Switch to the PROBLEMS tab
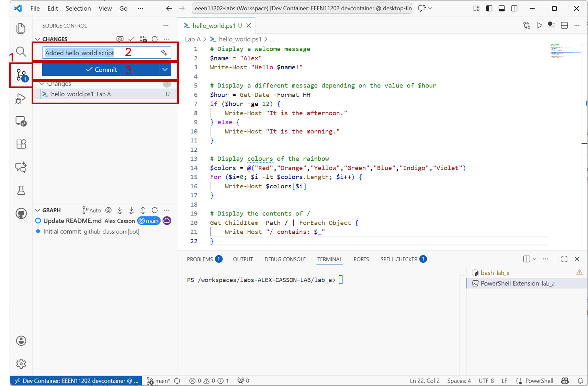The height and width of the screenshot is (386, 588). (x=200, y=259)
